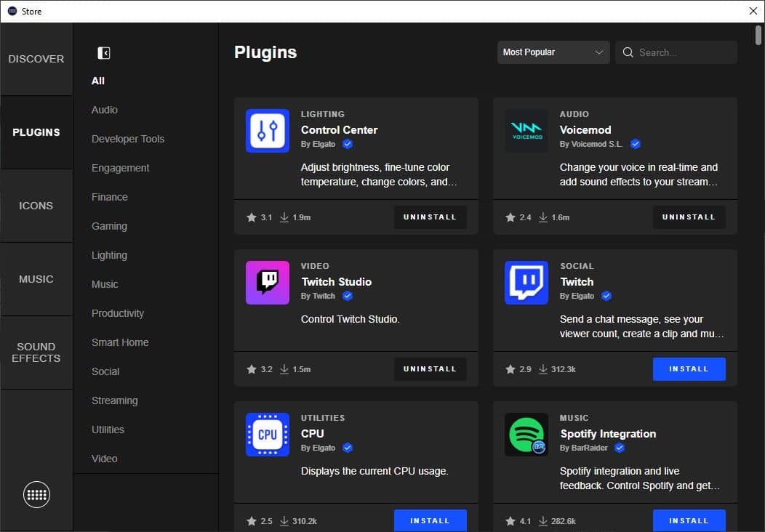The height and width of the screenshot is (532, 765).
Task: Click the Voicemod plugin logo
Action: point(526,131)
